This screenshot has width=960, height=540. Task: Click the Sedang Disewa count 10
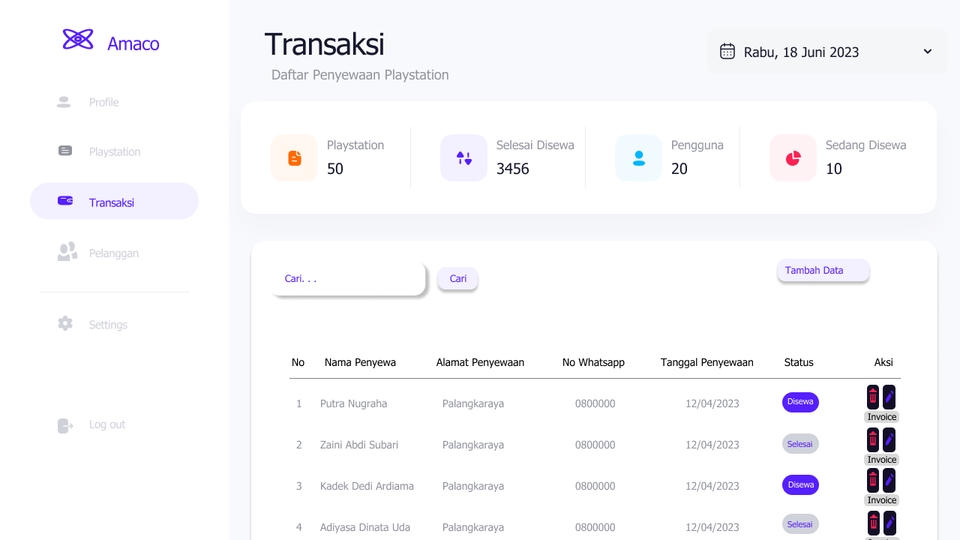click(x=833, y=169)
